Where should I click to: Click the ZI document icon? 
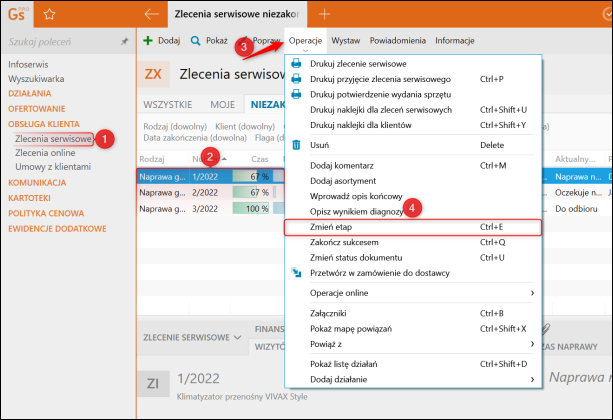(153, 384)
